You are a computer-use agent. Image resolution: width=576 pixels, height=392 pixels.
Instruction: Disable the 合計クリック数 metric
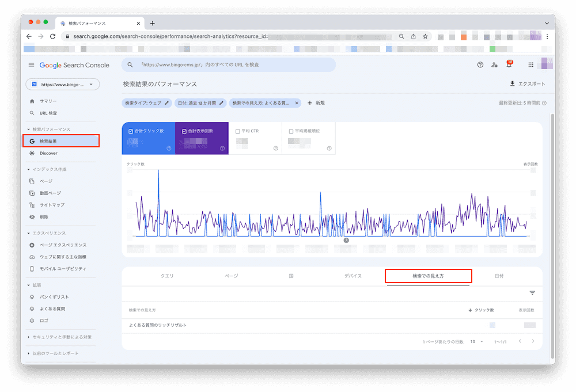pyautogui.click(x=130, y=130)
